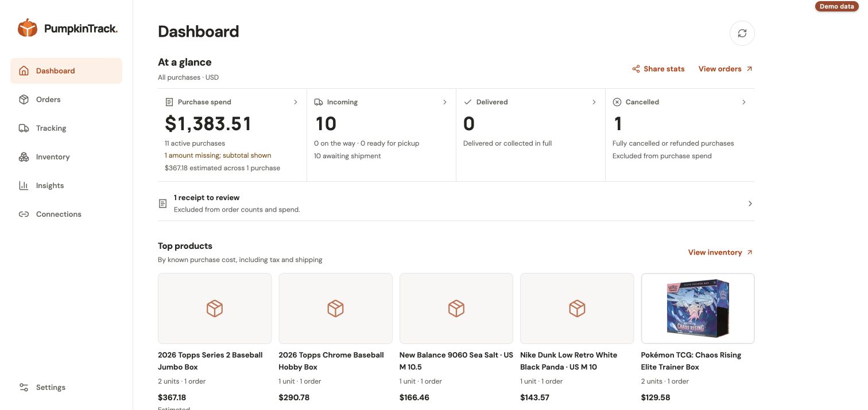This screenshot has height=410, width=868.
Task: Click the receipt icon beside Purchase spend
Action: point(169,102)
